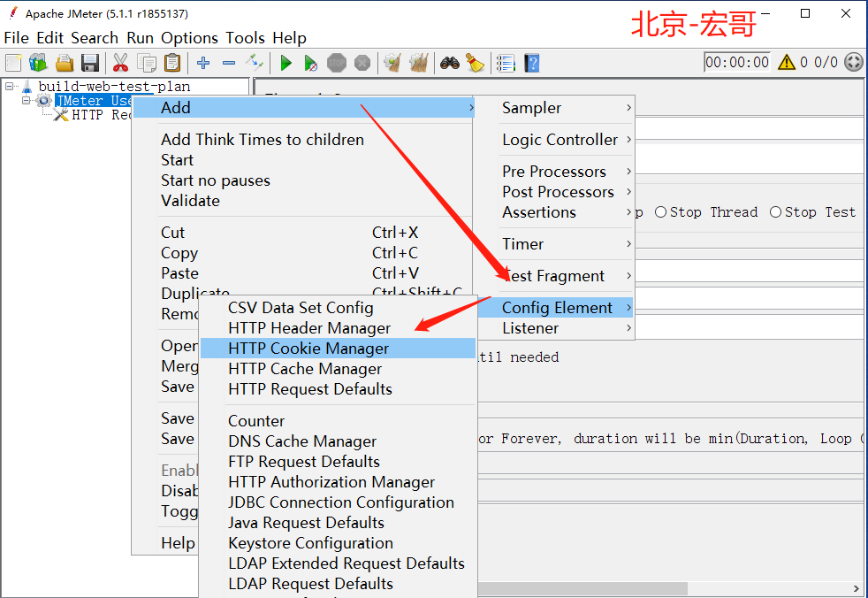Choose CSV Data Set Config
This screenshot has width=868, height=598.
tap(338, 308)
